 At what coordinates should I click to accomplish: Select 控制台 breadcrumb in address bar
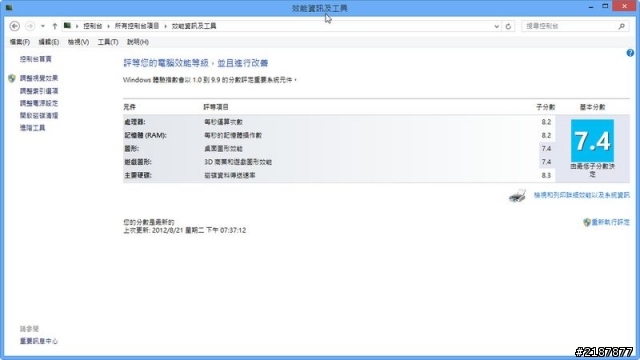point(93,26)
